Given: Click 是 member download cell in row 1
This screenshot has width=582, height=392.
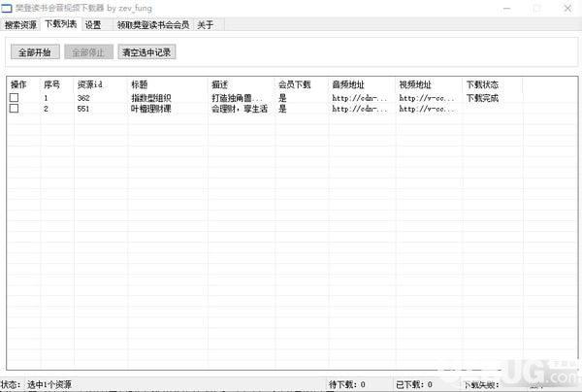Looking at the screenshot, I should 283,98.
